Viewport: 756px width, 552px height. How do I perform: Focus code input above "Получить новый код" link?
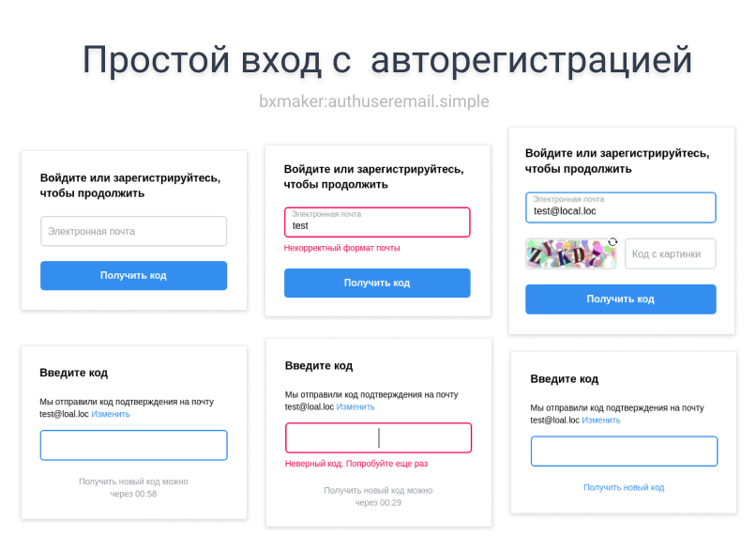(x=624, y=451)
